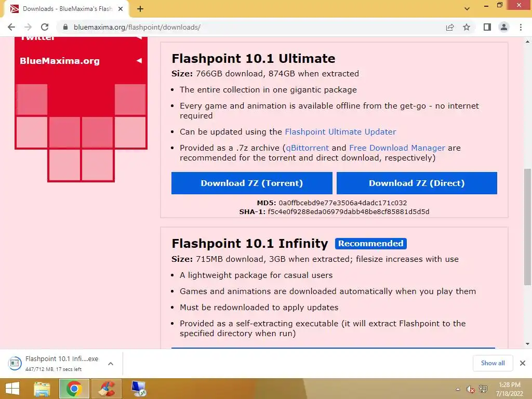Go back using the browser back arrow
Viewport: 532px width, 399px height.
11,27
